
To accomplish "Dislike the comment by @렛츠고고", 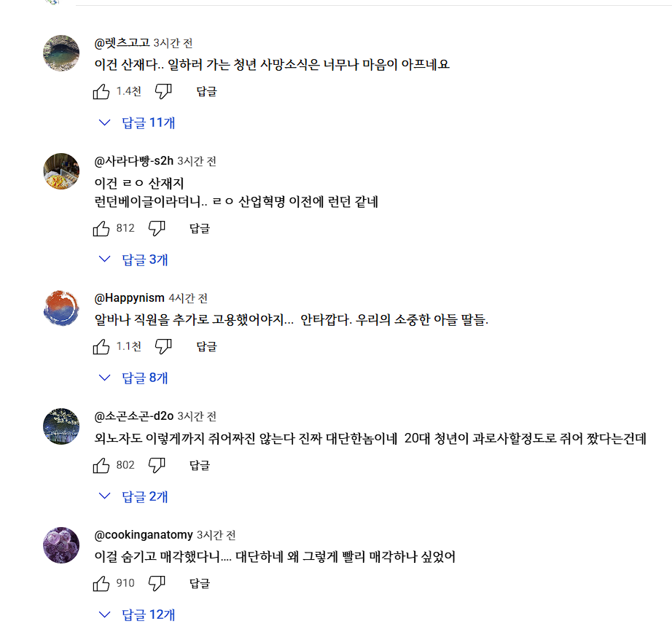I will tap(163, 92).
